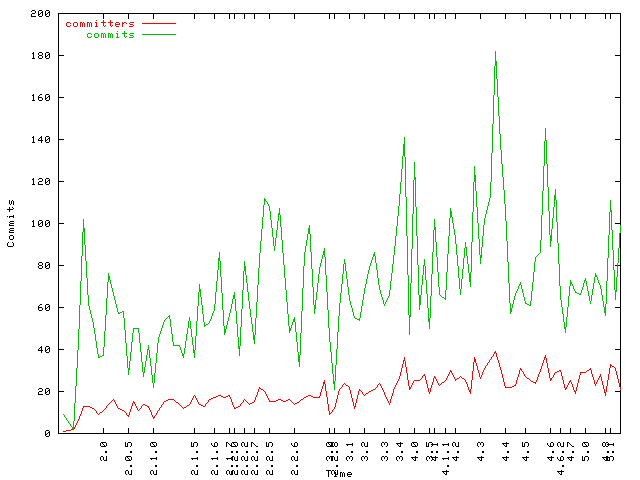640x480 pixels.
Task: Click the tallest green commits peak
Action: pos(495,52)
